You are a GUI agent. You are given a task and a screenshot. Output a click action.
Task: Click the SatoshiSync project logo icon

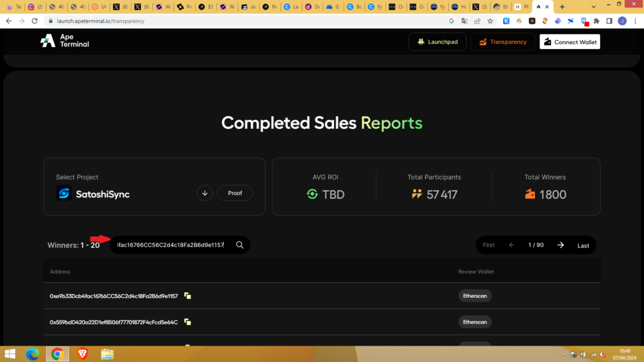(64, 194)
